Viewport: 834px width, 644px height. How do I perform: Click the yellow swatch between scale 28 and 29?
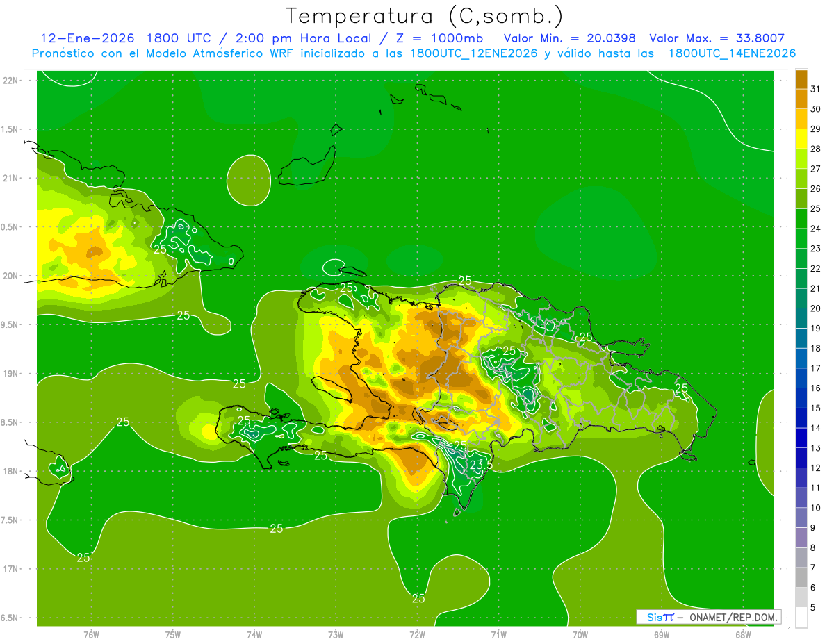pos(801,139)
